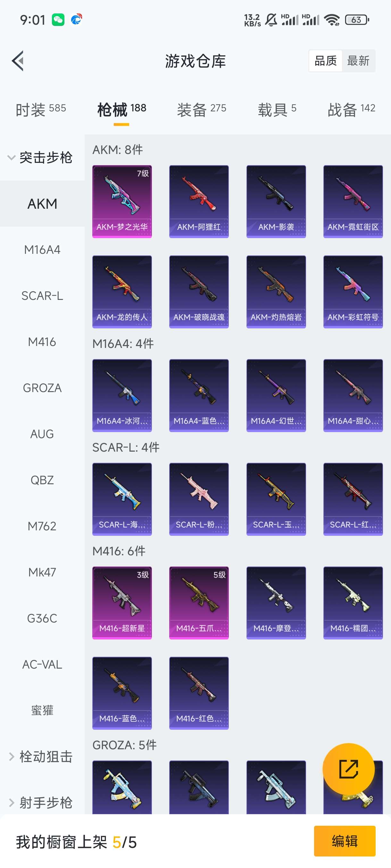Screen dimensions: 391x868
Task: Open the AKM-彩虹符号 skin icon
Action: [x=353, y=292]
